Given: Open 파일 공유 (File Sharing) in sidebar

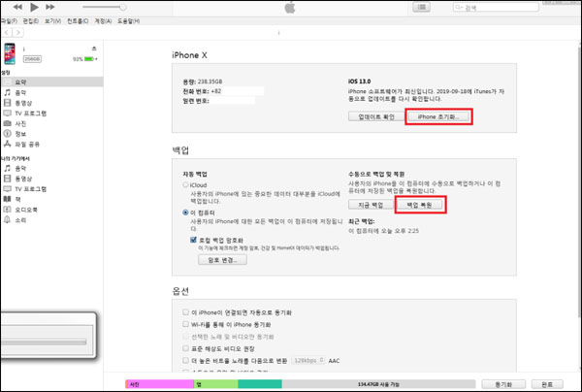Looking at the screenshot, I should click(26, 146).
